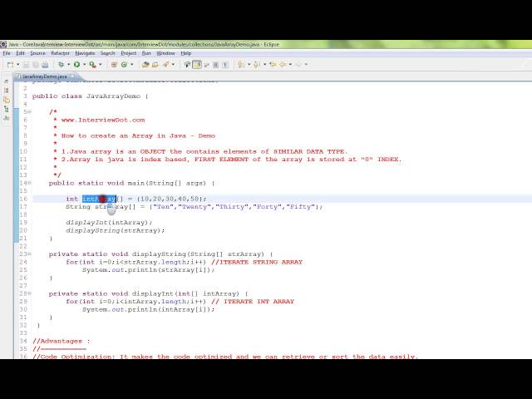Open the Back history dropdown arrow
The width and height of the screenshot is (532, 399).
tap(290, 65)
